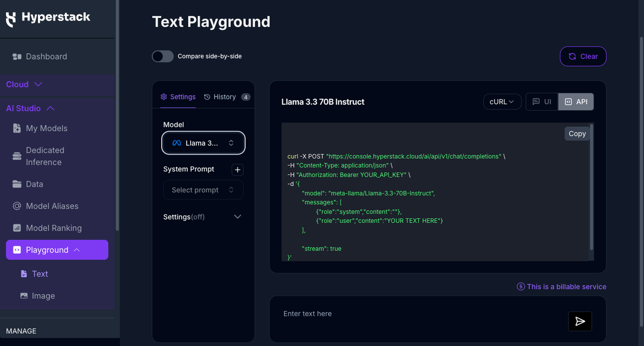Click the up-down arrows in Select prompt

pos(231,190)
